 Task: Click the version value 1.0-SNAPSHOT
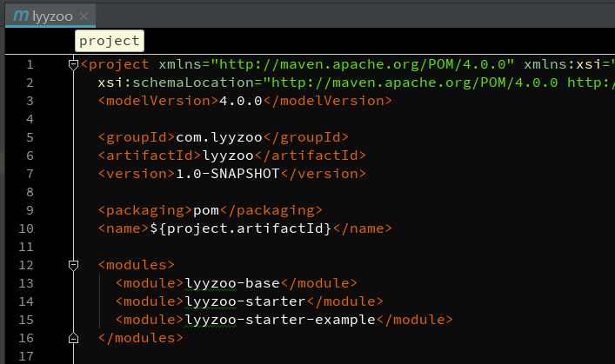[228, 174]
